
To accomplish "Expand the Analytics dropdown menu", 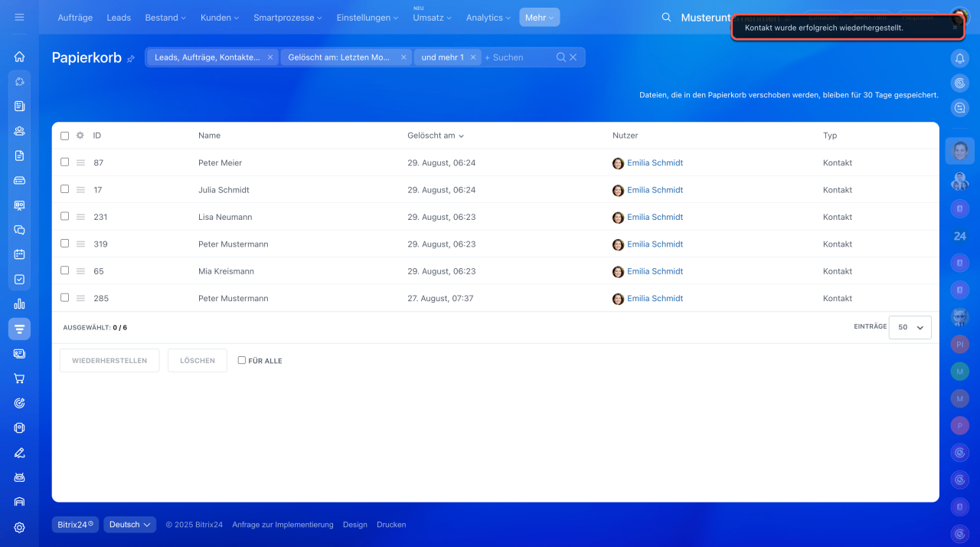I will coord(488,17).
